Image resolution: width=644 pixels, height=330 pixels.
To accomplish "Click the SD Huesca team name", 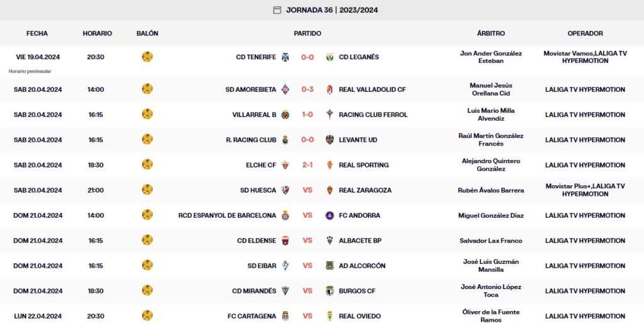I will point(258,190).
